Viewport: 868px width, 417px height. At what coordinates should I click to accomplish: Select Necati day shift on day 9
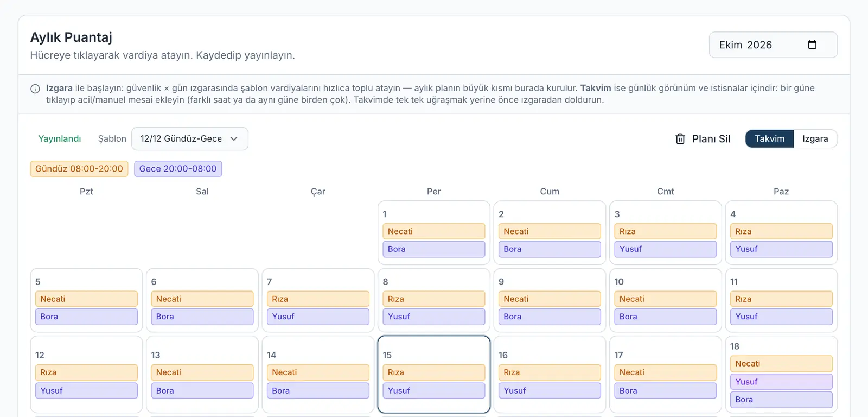coord(550,299)
